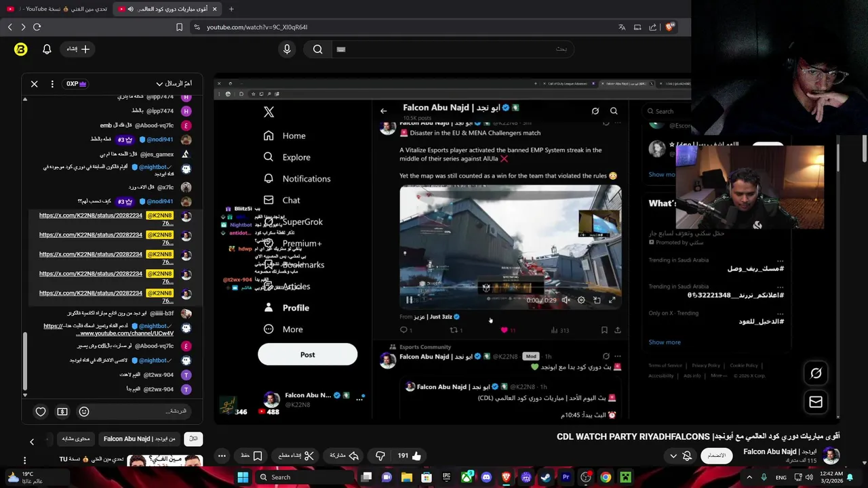Open the Super Chat dollar icon

62,411
